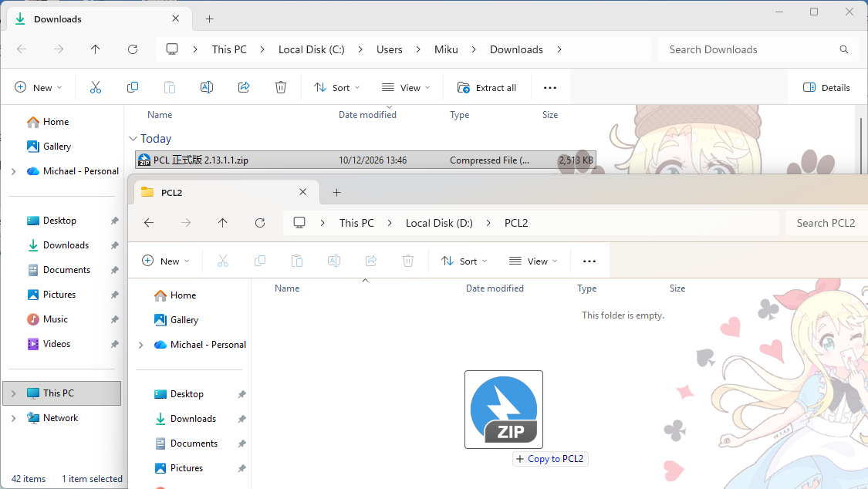Open Videos in Downloads sidebar
The width and height of the screenshot is (868, 489).
[49, 344]
